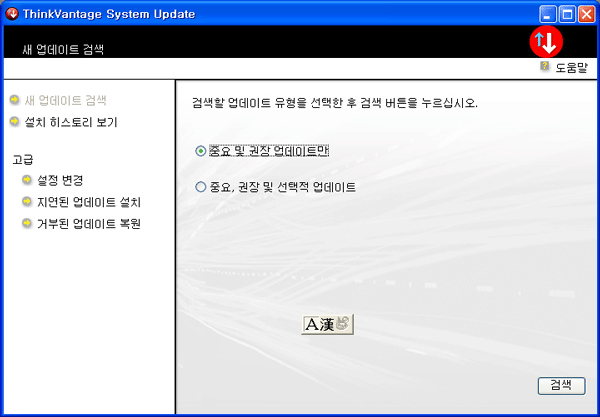Click the arrow bullet beside 설정 변경
600x417 pixels.
pos(27,179)
